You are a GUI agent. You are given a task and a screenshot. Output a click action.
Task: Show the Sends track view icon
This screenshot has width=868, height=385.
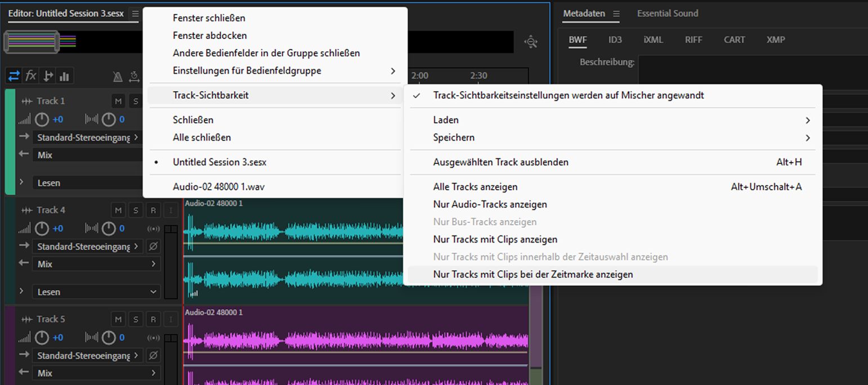pyautogui.click(x=48, y=76)
